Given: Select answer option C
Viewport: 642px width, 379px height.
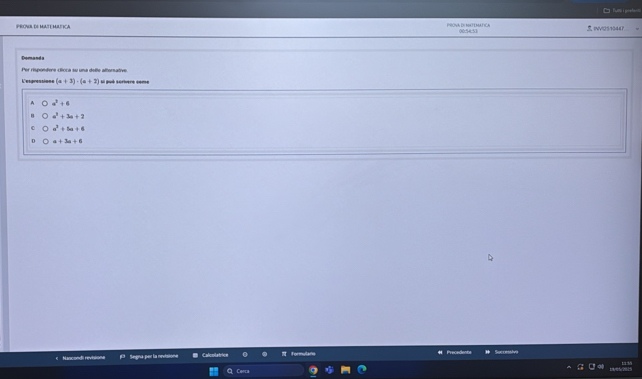Looking at the screenshot, I should 45,129.
